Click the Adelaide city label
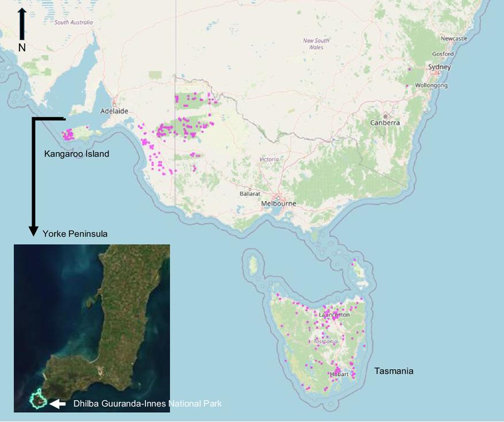This screenshot has width=504, height=422. pos(114,112)
